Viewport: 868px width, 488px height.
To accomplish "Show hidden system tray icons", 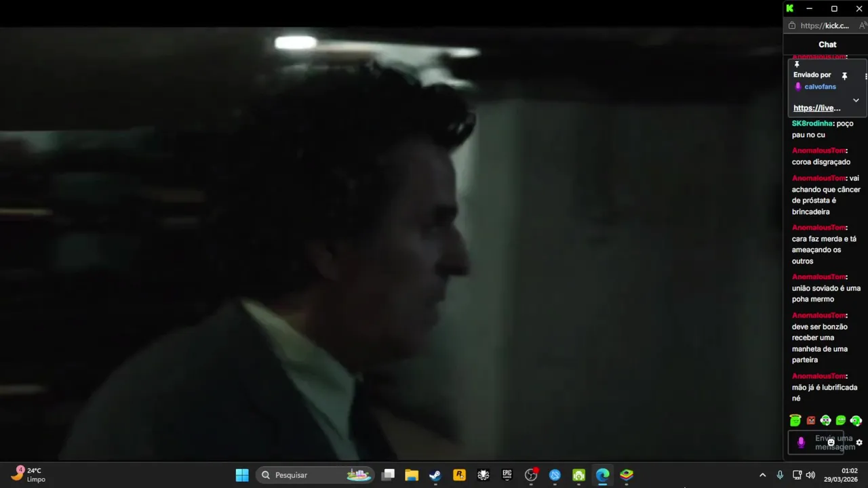I will pos(762,475).
